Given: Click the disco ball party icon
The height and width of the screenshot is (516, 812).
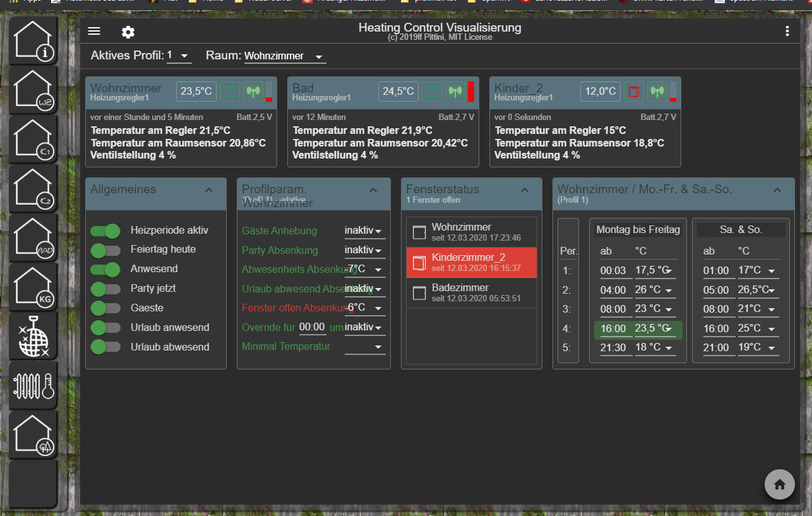Looking at the screenshot, I should [x=33, y=337].
